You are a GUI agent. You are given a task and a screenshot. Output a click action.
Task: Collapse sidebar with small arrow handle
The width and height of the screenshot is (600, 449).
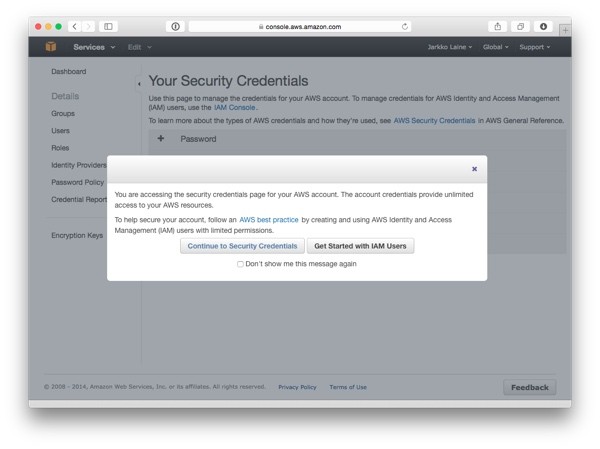pyautogui.click(x=139, y=83)
